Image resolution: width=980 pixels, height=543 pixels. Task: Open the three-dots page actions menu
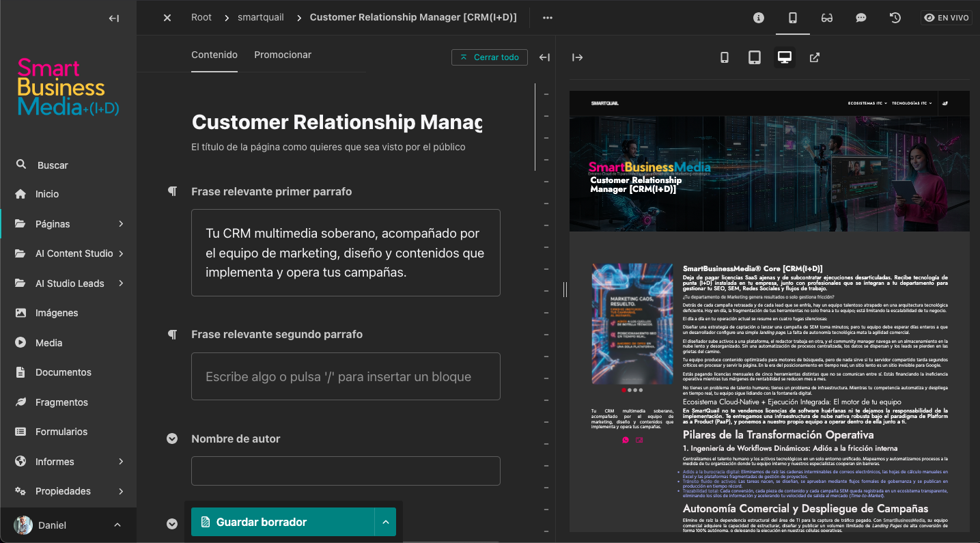pyautogui.click(x=548, y=18)
